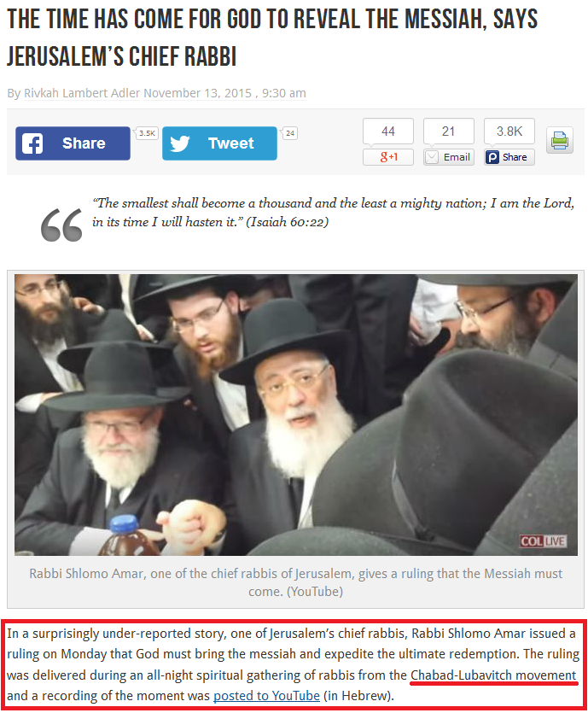Viewport: 588px width, 713px height.
Task: Click the large quotation mark icon
Action: [x=61, y=225]
